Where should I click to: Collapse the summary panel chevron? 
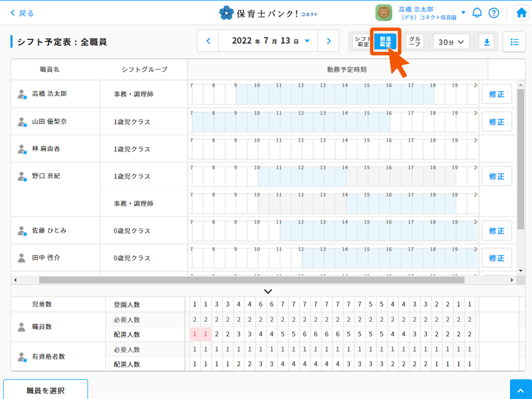point(268,291)
